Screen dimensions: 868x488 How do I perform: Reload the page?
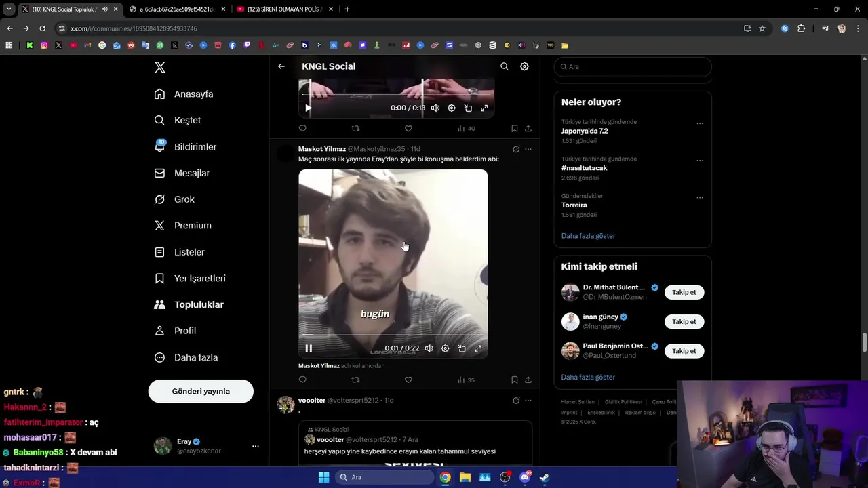click(x=42, y=28)
